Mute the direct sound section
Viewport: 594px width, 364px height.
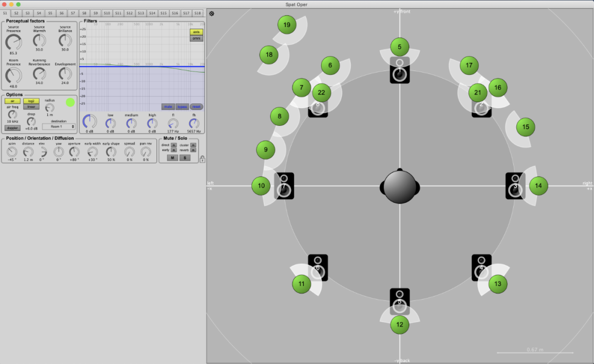pos(173,145)
